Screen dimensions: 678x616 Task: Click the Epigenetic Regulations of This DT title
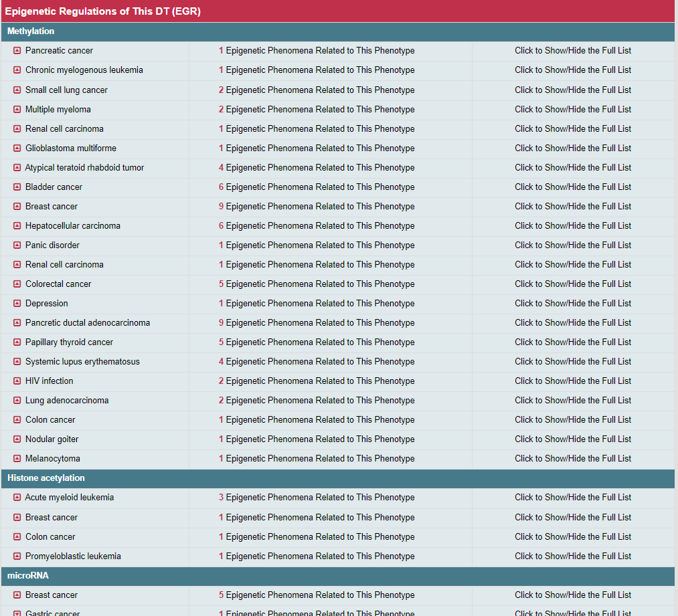point(103,11)
